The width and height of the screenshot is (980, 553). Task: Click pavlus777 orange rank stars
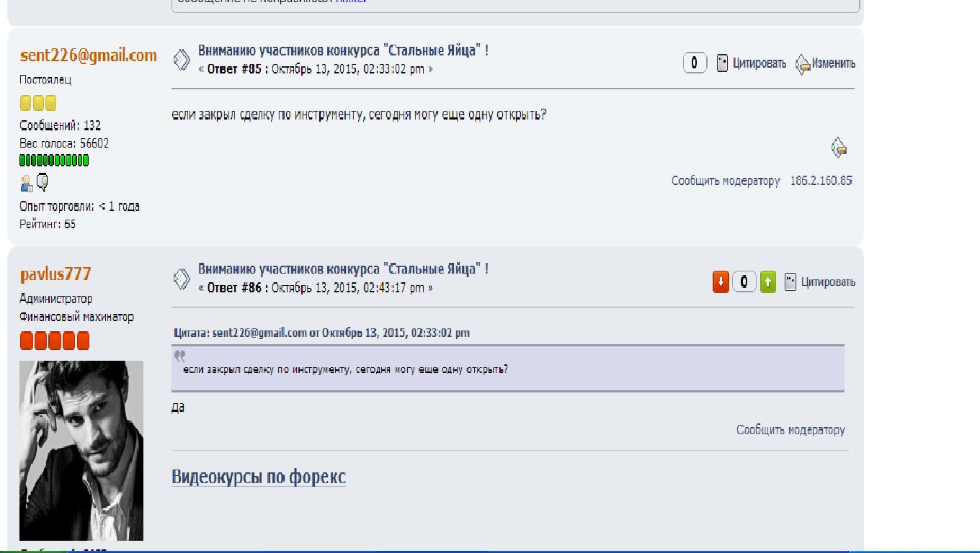point(55,341)
